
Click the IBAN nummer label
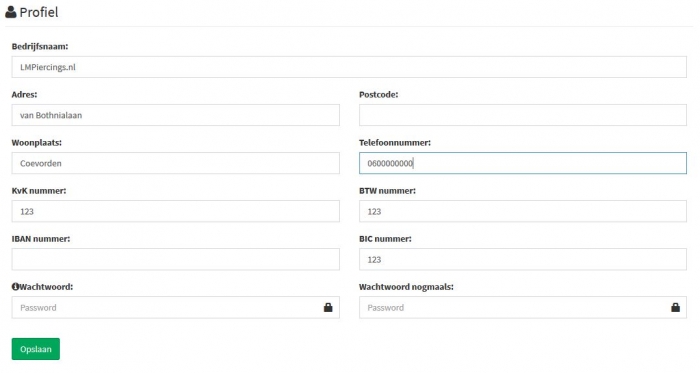click(41, 239)
